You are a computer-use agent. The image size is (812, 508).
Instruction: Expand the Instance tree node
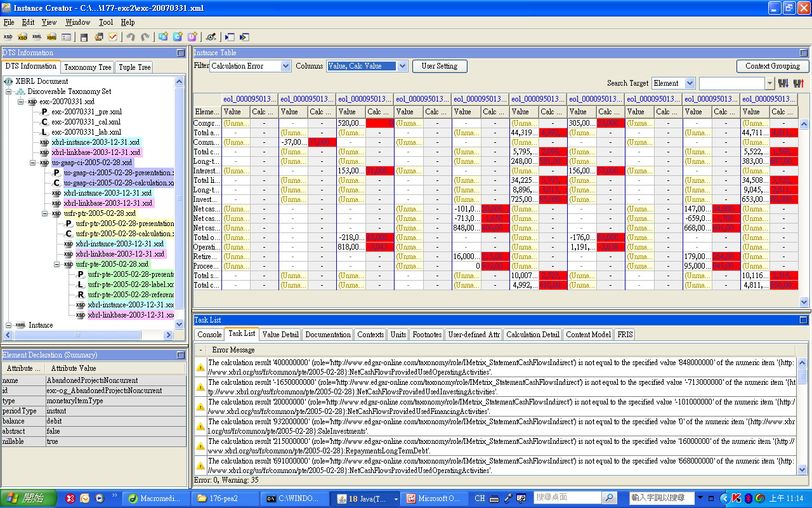pos(9,325)
